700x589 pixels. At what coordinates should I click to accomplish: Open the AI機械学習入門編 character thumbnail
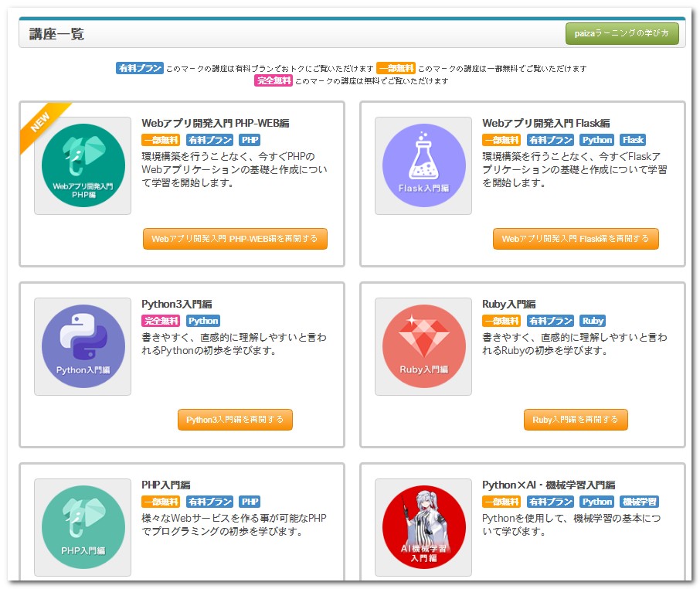pyautogui.click(x=423, y=527)
